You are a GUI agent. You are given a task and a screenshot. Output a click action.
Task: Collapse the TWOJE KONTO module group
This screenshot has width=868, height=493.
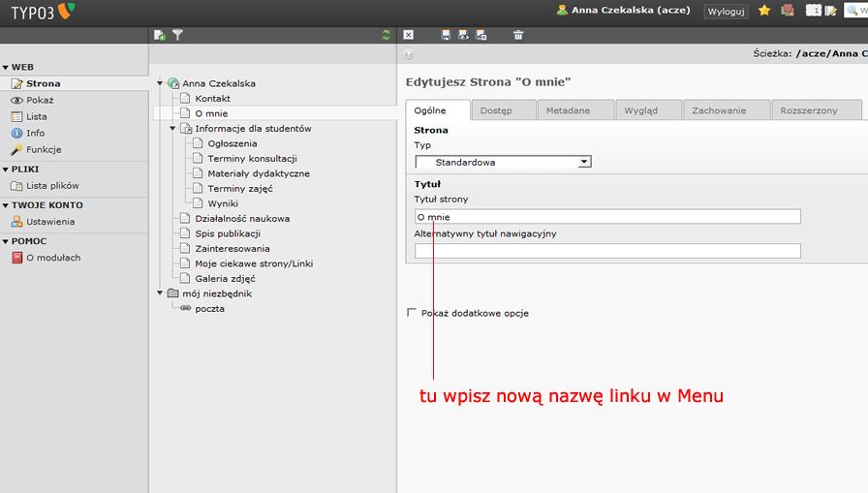coord(6,205)
